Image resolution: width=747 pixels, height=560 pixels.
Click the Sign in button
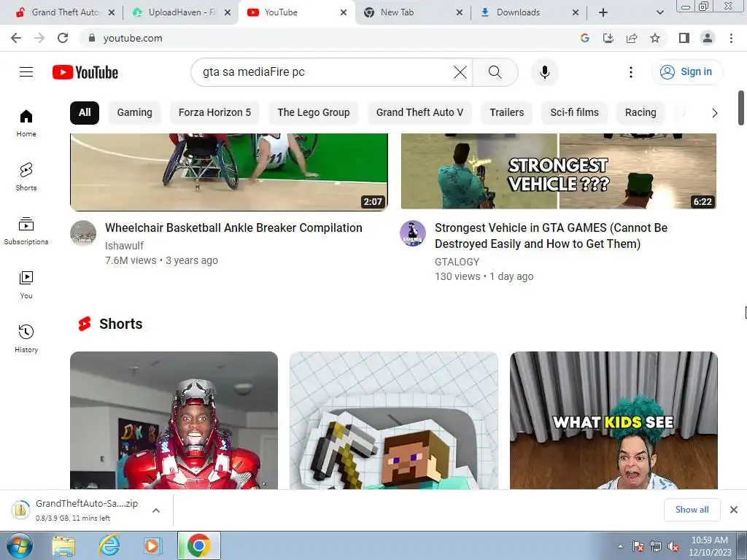click(687, 72)
